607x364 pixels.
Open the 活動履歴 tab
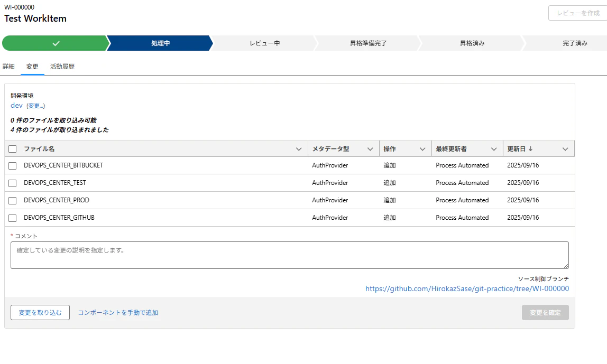point(62,67)
